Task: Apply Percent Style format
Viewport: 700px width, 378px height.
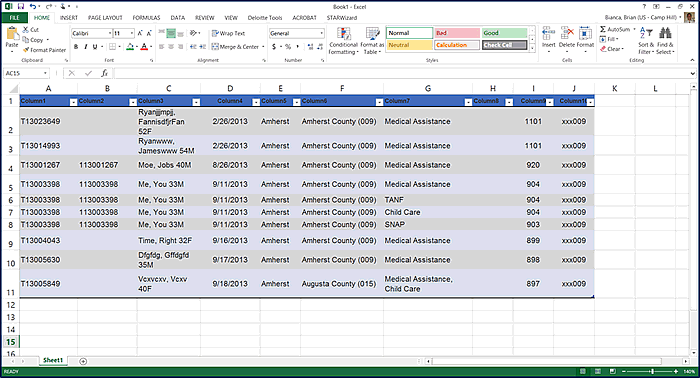Action: (x=288, y=46)
